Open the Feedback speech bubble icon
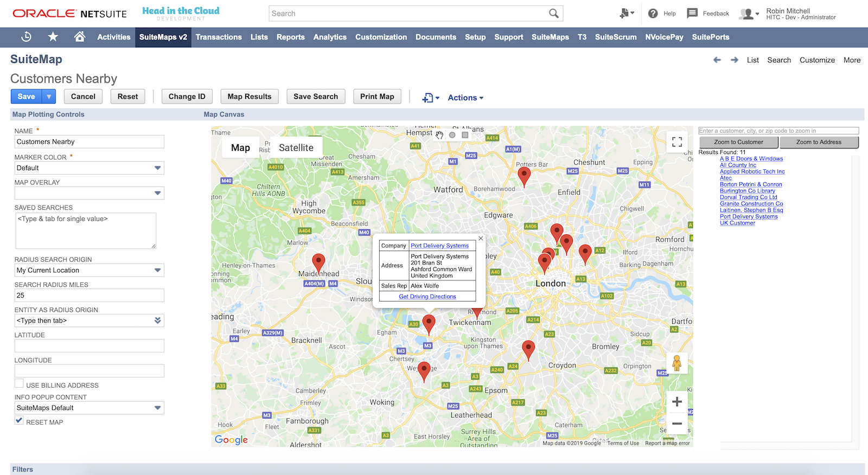 point(692,14)
